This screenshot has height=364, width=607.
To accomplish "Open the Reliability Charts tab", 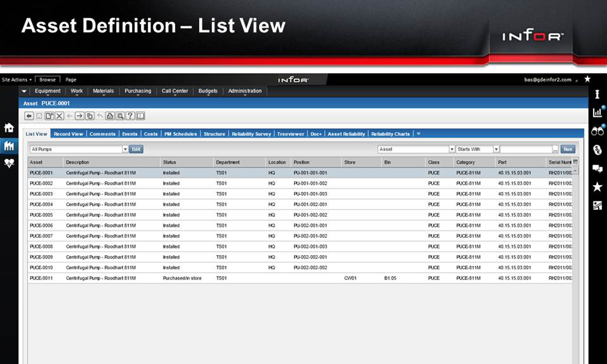I will (x=390, y=134).
